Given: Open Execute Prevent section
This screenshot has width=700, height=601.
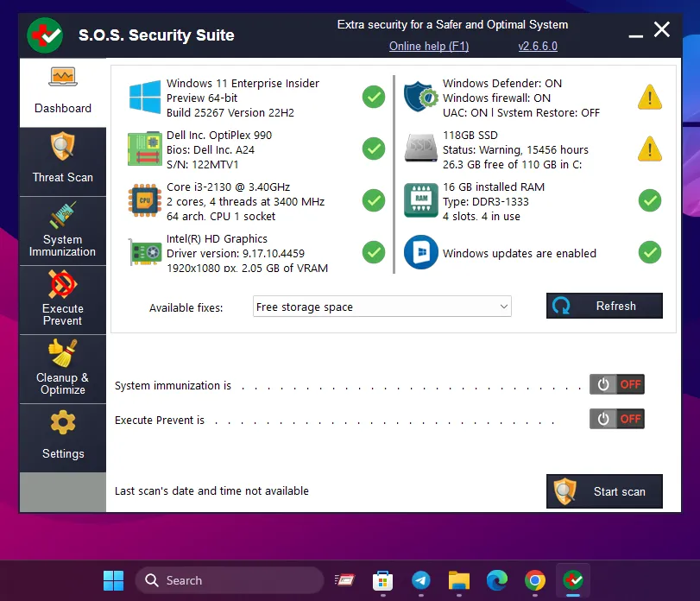Looking at the screenshot, I should pos(63,300).
